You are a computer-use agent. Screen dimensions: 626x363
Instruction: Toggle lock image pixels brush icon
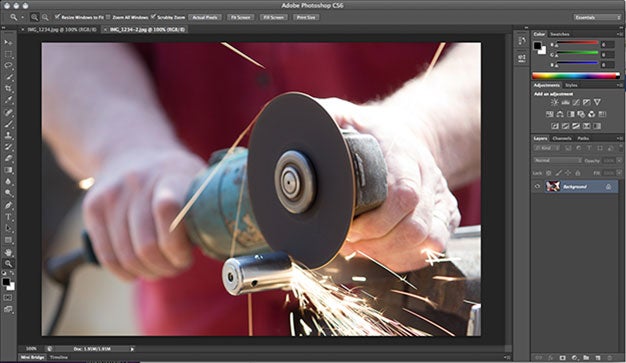point(558,173)
